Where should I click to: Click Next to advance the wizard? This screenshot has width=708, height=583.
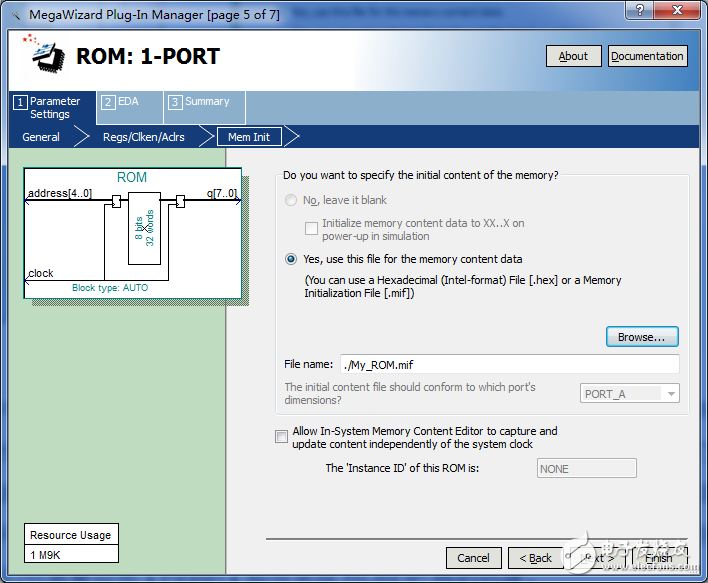(x=598, y=558)
